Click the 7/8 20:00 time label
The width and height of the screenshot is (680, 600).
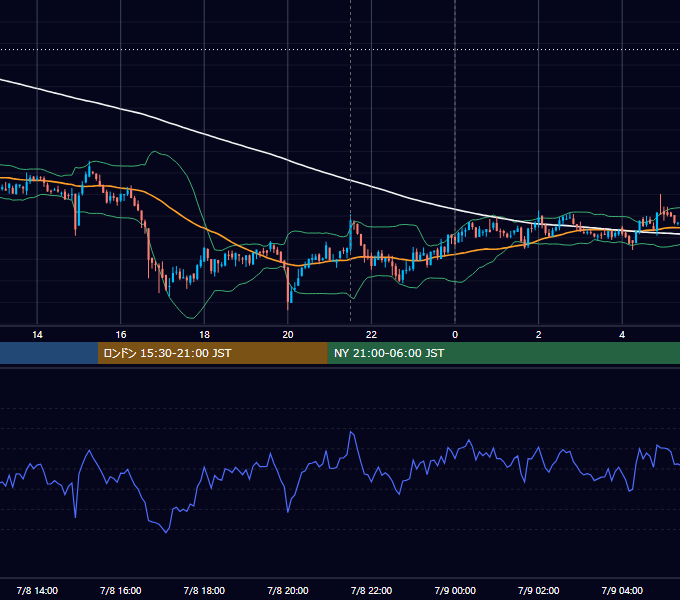point(288,590)
